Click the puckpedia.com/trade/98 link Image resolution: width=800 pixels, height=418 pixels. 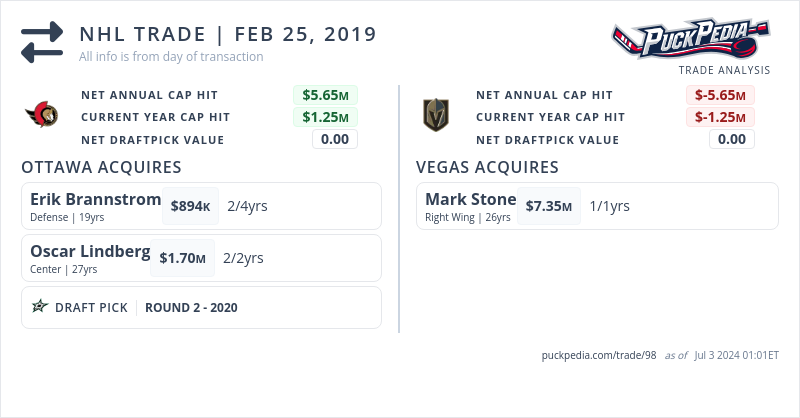pyautogui.click(x=598, y=355)
